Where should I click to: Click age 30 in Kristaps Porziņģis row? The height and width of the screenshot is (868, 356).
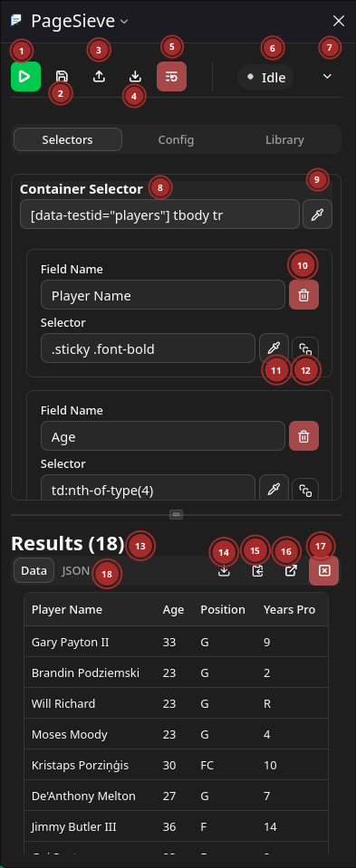click(169, 765)
